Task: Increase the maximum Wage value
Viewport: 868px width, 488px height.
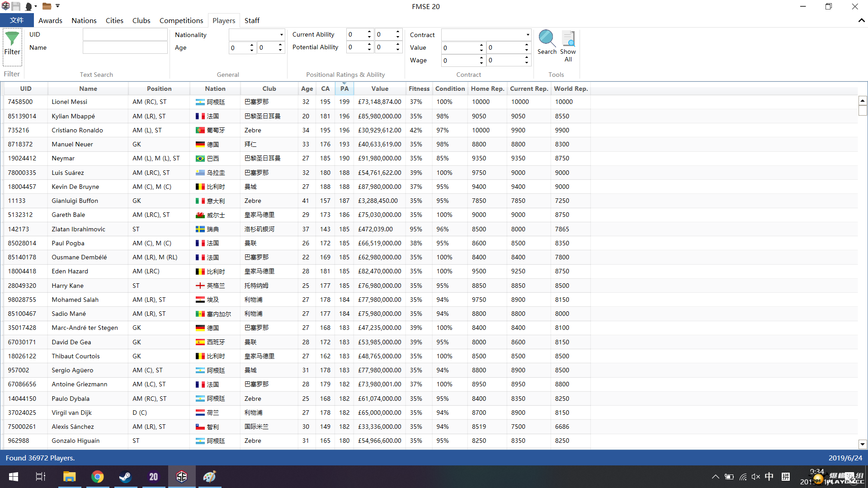Action: pos(527,57)
